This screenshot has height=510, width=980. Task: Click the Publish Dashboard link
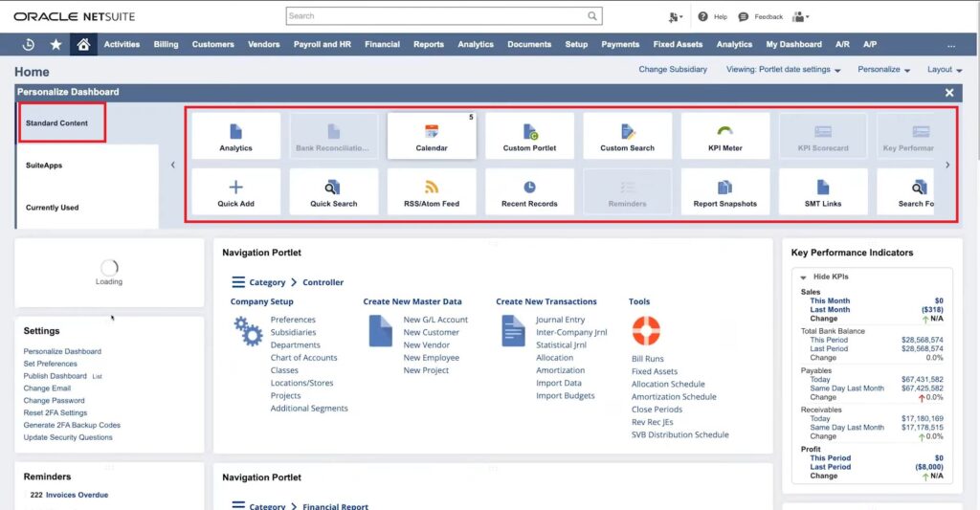click(x=55, y=376)
